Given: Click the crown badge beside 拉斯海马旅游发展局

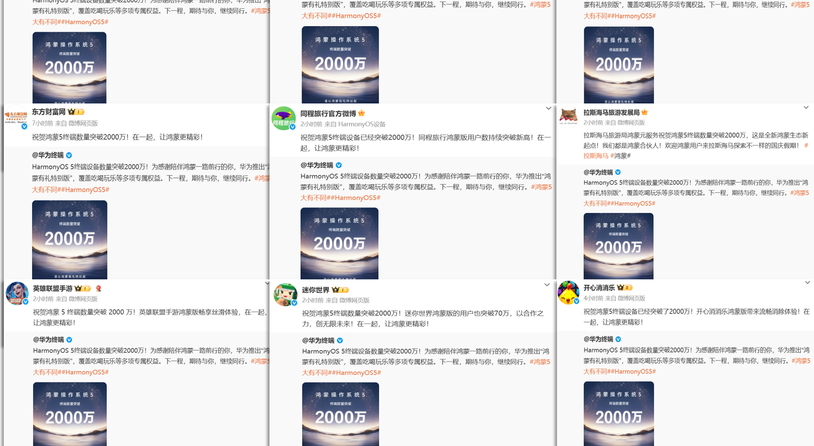Looking at the screenshot, I should [x=644, y=112].
